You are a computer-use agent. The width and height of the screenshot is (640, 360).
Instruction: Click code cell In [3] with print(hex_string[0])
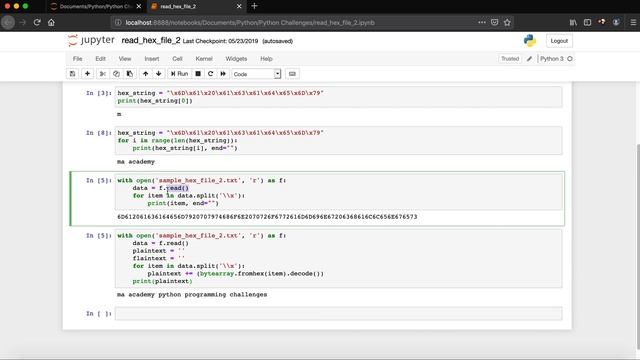[338, 97]
